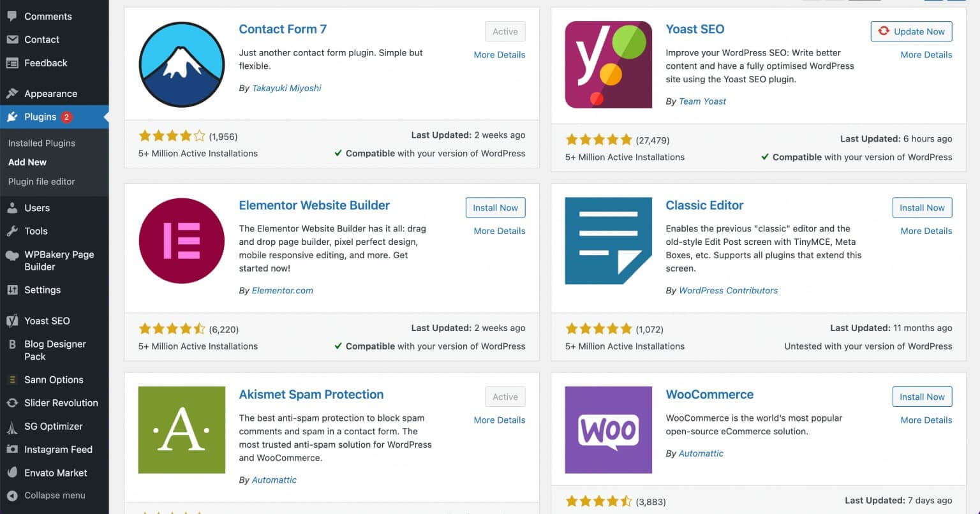
Task: Switch to Installed Plugins
Action: coord(41,143)
